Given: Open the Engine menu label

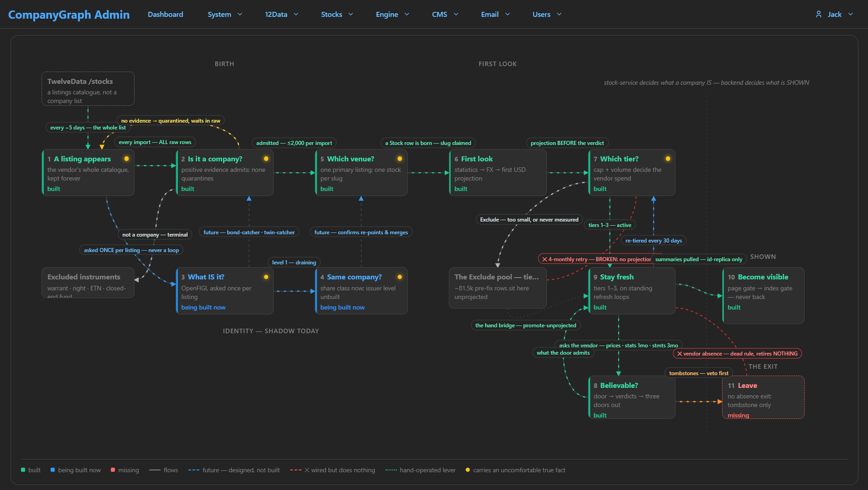Looking at the screenshot, I should (x=387, y=15).
